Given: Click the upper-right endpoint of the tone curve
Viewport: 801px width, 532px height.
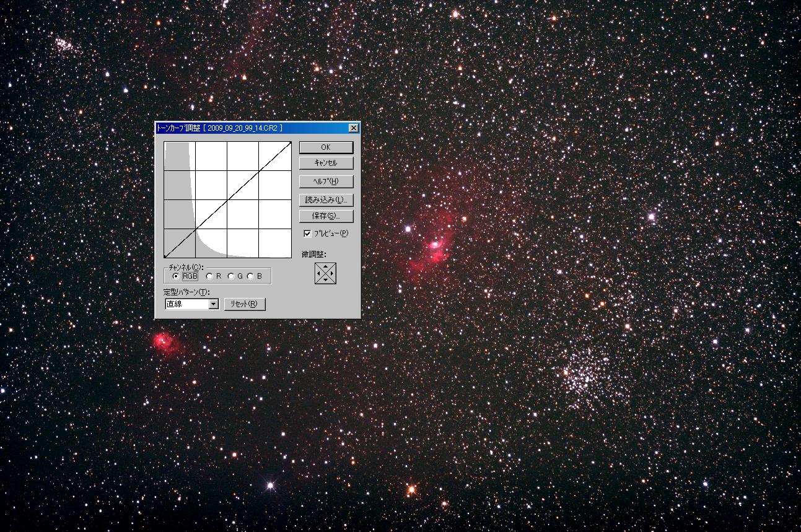Looking at the screenshot, I should pos(291,142).
